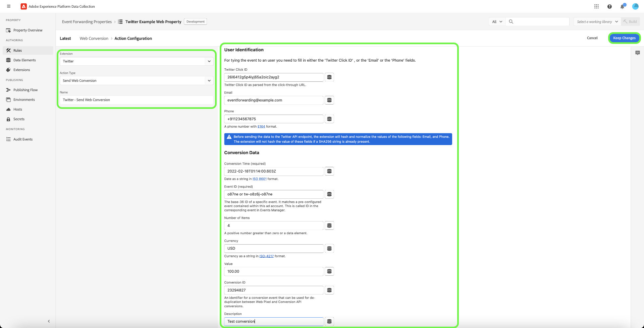Screen dimensions: 644x328
Task: Click the Build button
Action: pos(630,22)
